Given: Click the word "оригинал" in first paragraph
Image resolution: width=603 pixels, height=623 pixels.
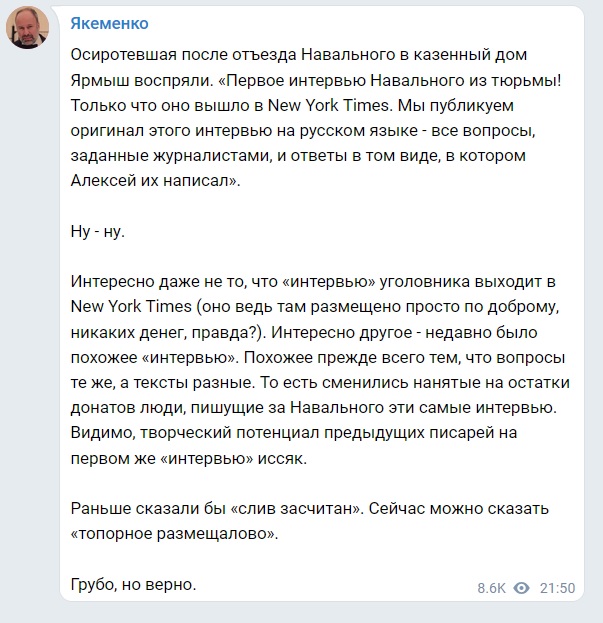Looking at the screenshot, I should point(107,131).
